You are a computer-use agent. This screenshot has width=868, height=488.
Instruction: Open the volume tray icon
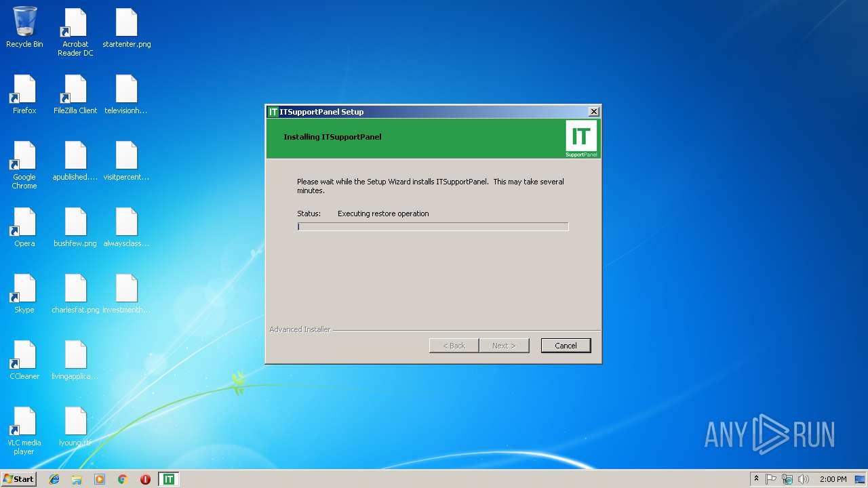[x=804, y=479]
